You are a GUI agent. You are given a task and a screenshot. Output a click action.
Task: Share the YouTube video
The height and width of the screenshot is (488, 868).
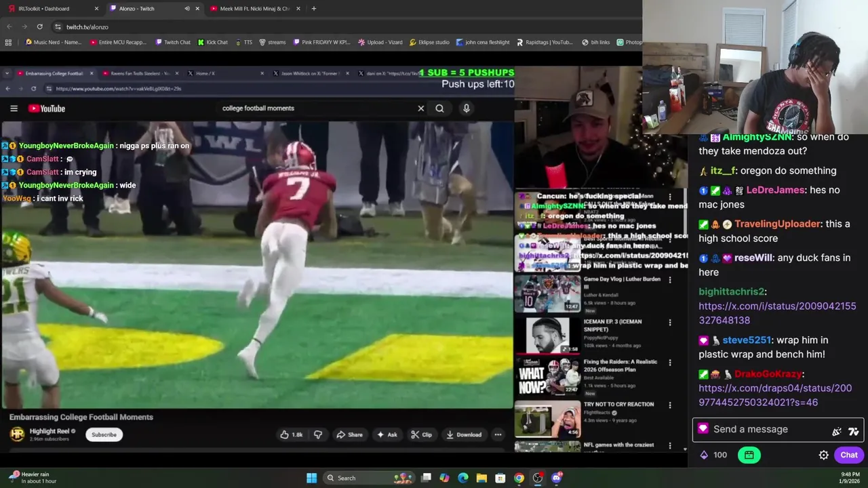(x=350, y=434)
